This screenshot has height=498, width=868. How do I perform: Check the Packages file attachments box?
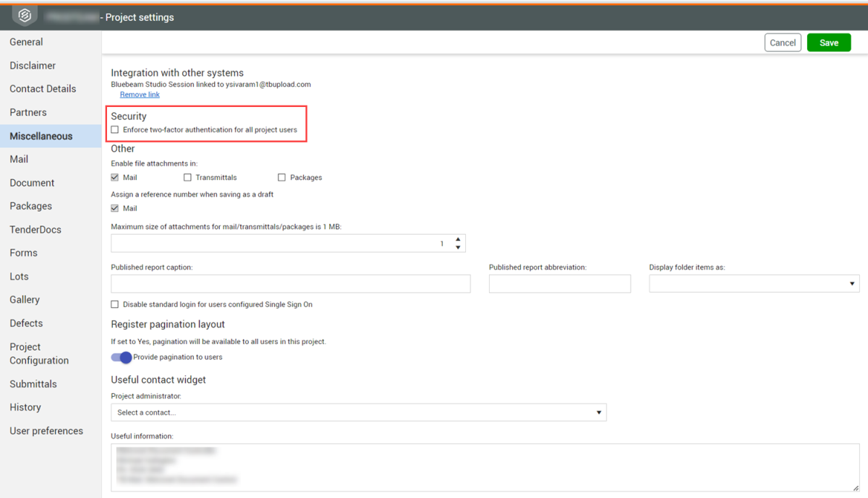tap(282, 178)
